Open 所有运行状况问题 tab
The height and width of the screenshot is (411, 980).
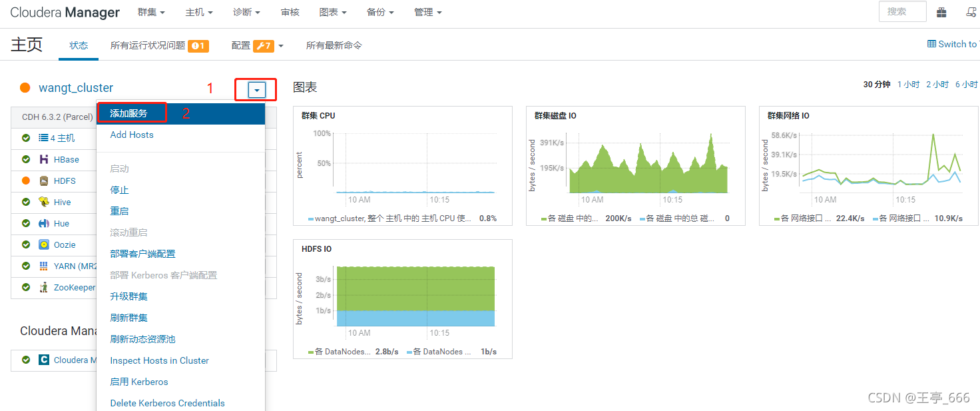(x=148, y=45)
